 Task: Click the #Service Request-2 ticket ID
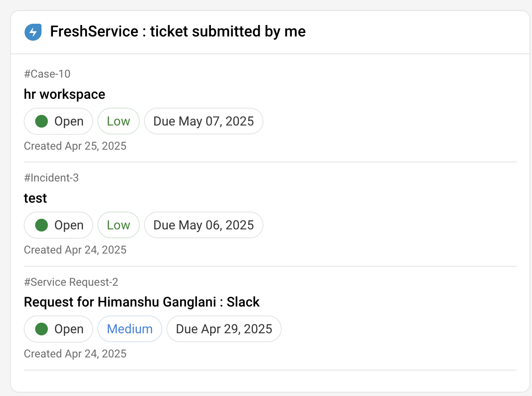pyautogui.click(x=71, y=282)
